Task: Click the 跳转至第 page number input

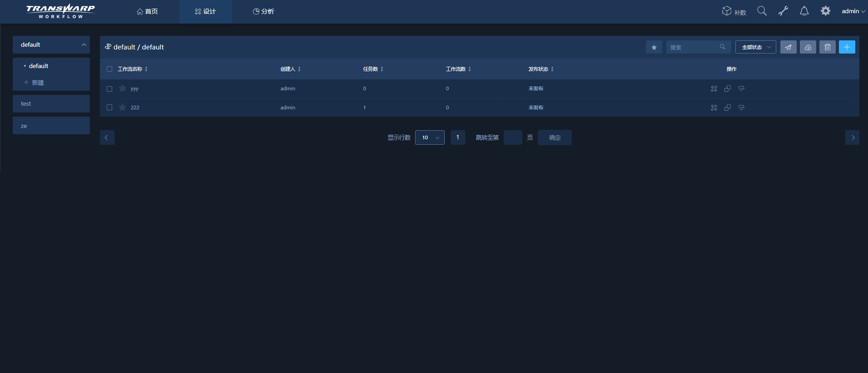Action: tap(513, 137)
